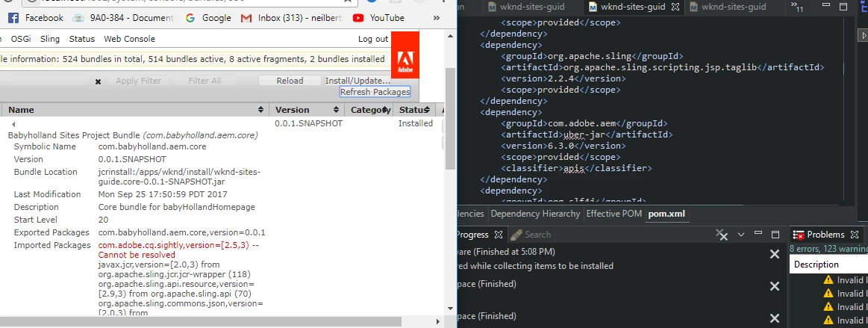Maximize the Eclipse editor area
The width and height of the screenshot is (868, 328).
[843, 7]
